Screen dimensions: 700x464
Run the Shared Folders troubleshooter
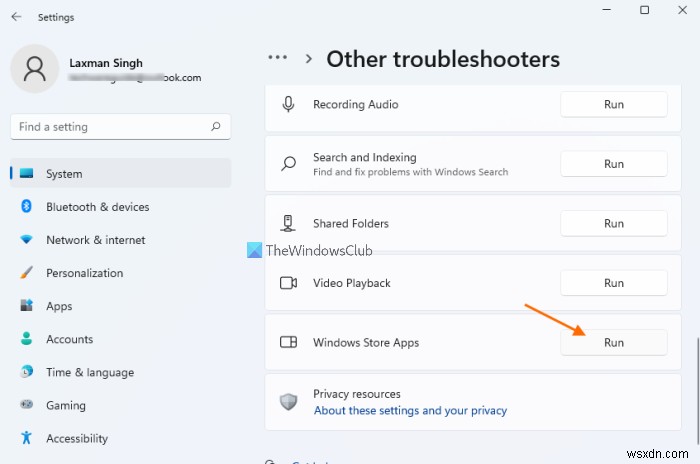613,224
